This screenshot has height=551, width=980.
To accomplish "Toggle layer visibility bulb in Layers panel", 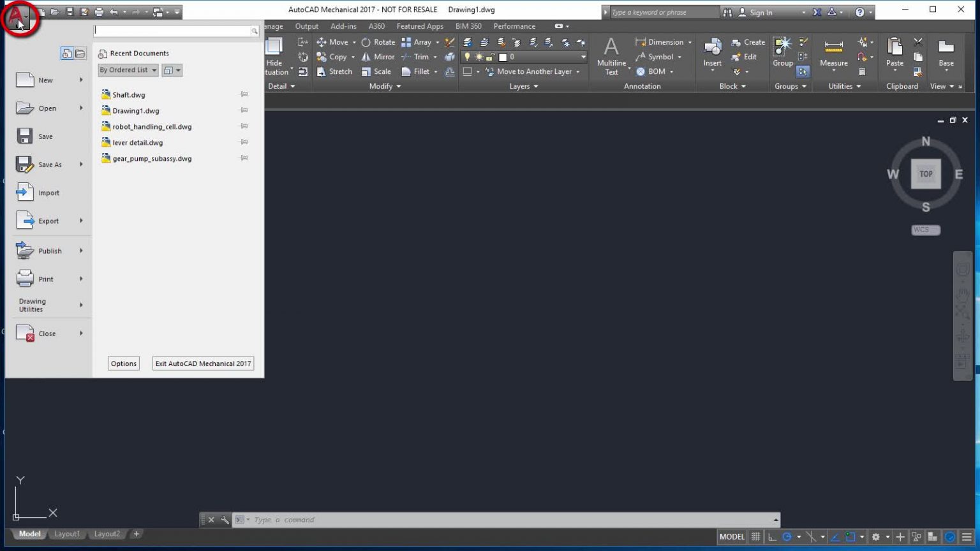I will pyautogui.click(x=468, y=57).
